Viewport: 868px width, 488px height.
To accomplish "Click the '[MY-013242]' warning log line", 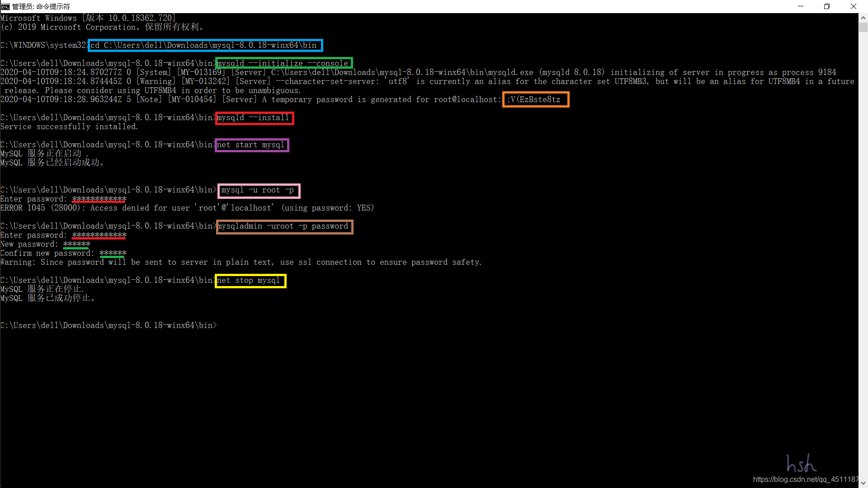I will click(427, 86).
